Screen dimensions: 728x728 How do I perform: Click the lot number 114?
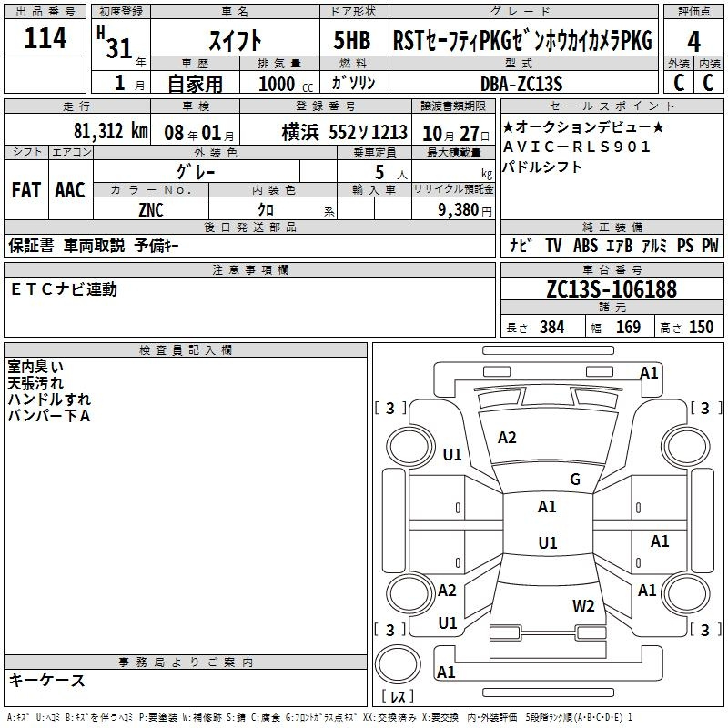[x=45, y=38]
